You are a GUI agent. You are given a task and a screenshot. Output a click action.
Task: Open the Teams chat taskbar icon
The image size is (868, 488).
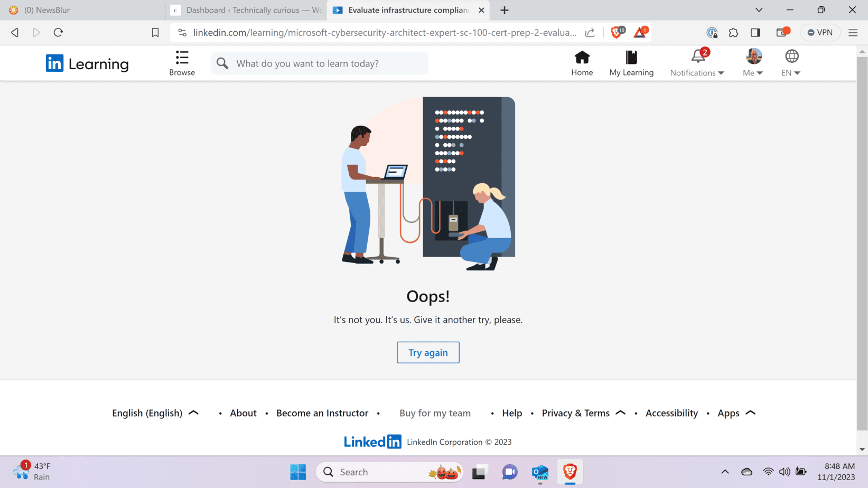(510, 472)
